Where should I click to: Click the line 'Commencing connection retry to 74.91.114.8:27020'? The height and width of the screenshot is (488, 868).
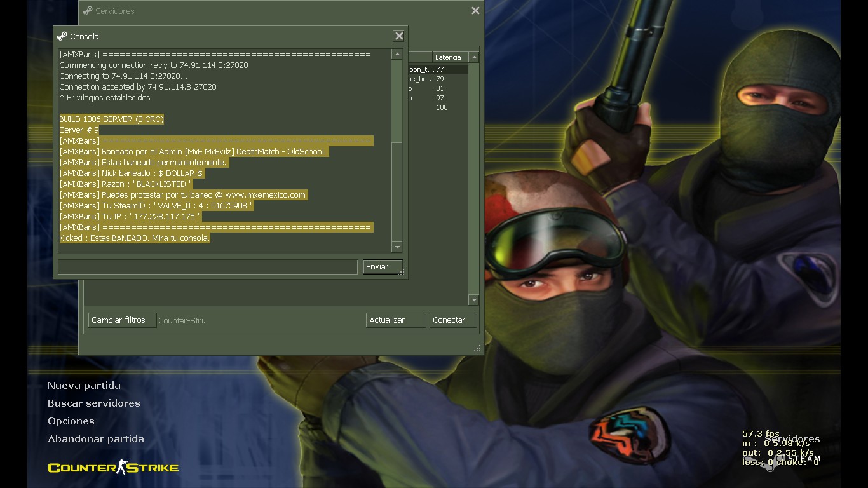(x=154, y=65)
